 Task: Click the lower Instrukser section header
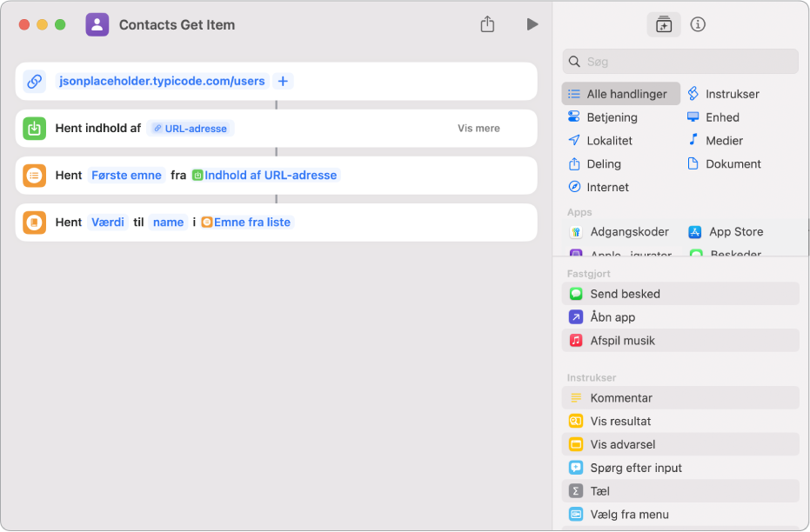(592, 378)
